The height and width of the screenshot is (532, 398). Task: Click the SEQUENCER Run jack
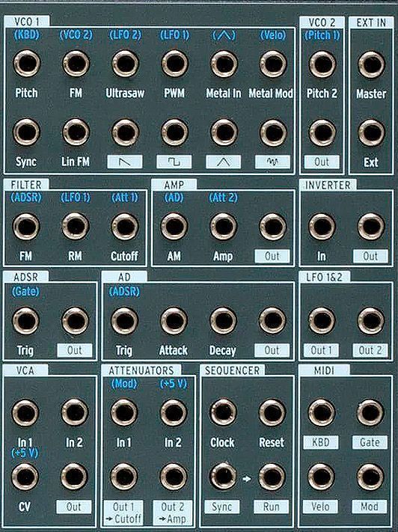(x=272, y=477)
